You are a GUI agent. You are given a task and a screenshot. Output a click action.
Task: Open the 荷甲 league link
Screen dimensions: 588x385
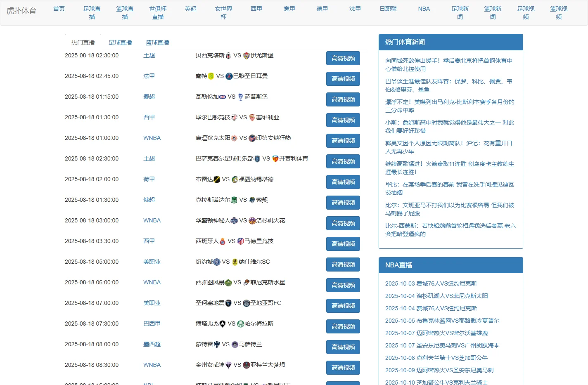click(x=149, y=179)
